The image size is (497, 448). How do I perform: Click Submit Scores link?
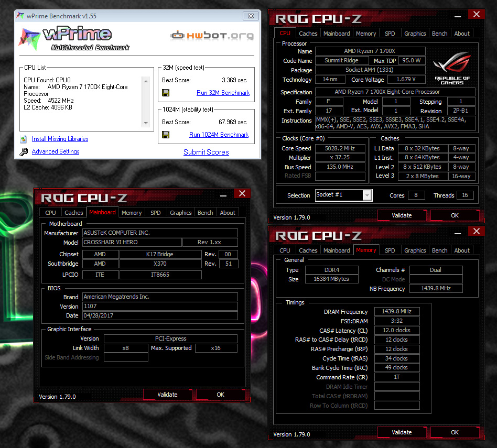206,152
